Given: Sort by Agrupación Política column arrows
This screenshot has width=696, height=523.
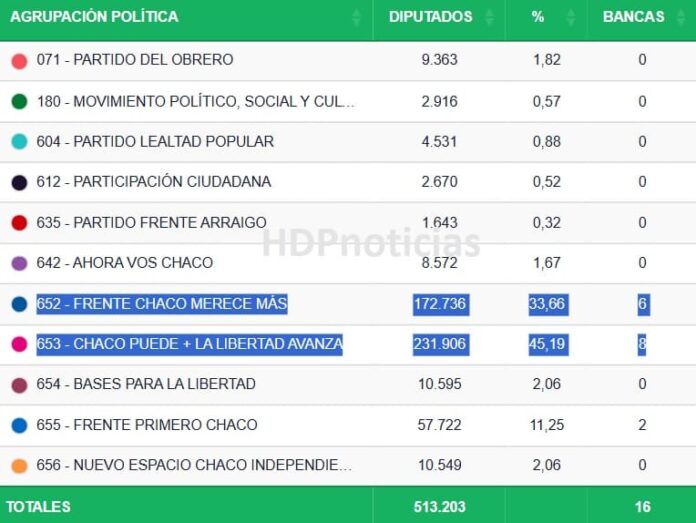Looking at the screenshot, I should 357,17.
